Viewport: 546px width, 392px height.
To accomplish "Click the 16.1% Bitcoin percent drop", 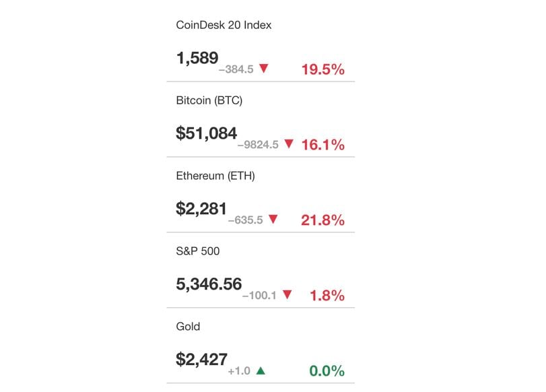I will click(x=323, y=145).
